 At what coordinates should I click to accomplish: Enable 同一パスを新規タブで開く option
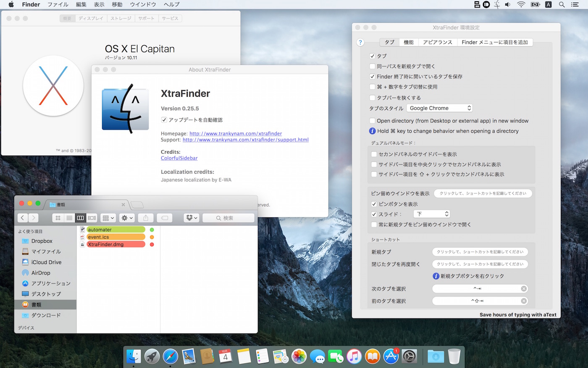372,66
